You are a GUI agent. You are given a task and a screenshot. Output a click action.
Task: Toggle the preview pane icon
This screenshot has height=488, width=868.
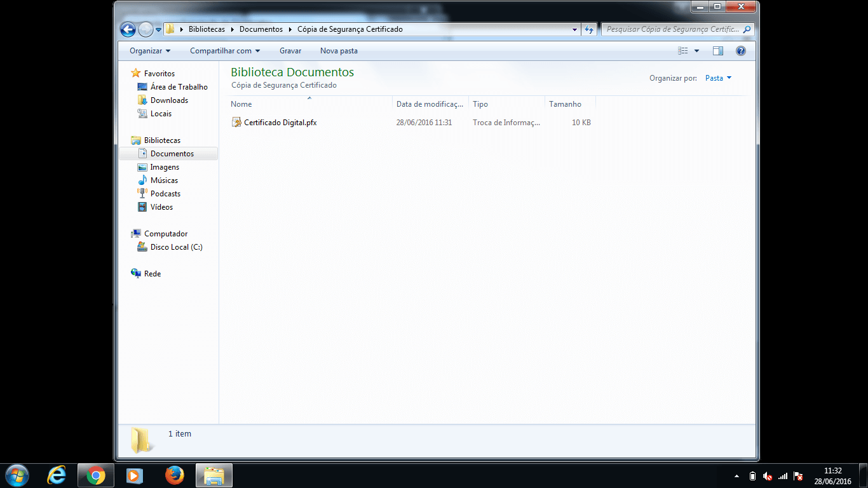(718, 51)
